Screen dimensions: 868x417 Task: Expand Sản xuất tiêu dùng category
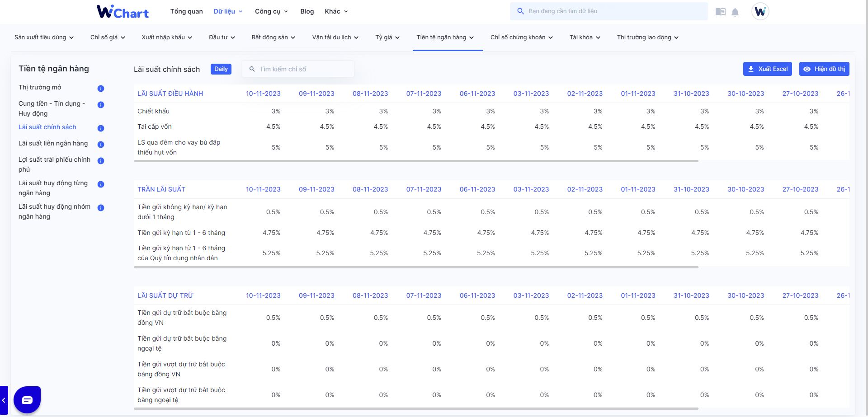[x=44, y=37]
